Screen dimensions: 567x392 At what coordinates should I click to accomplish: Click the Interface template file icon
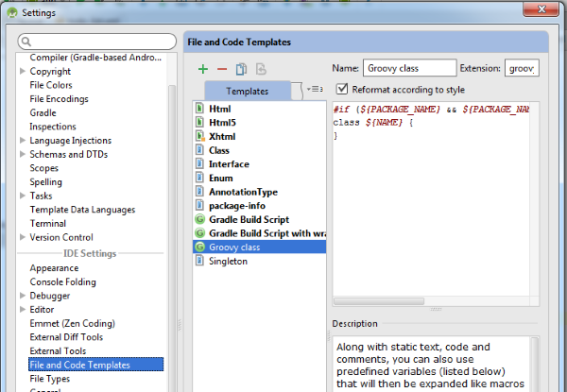click(199, 163)
